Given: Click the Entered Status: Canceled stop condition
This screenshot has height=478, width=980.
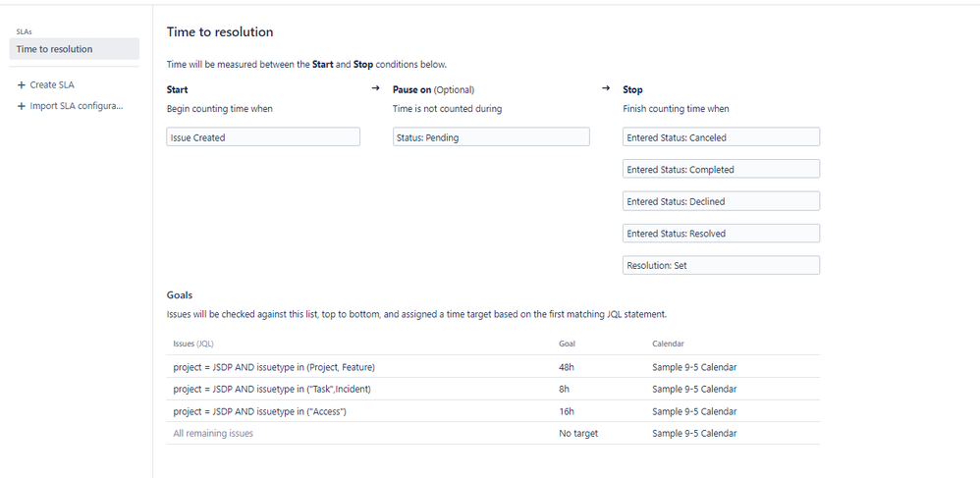Looking at the screenshot, I should 721,137.
